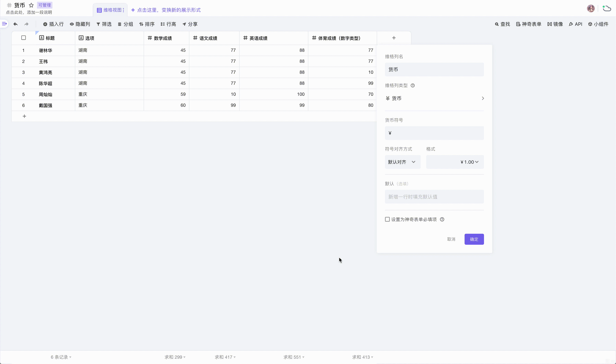Open the 求和 299 summary dropdown
The height and width of the screenshot is (364, 616).
click(x=175, y=357)
